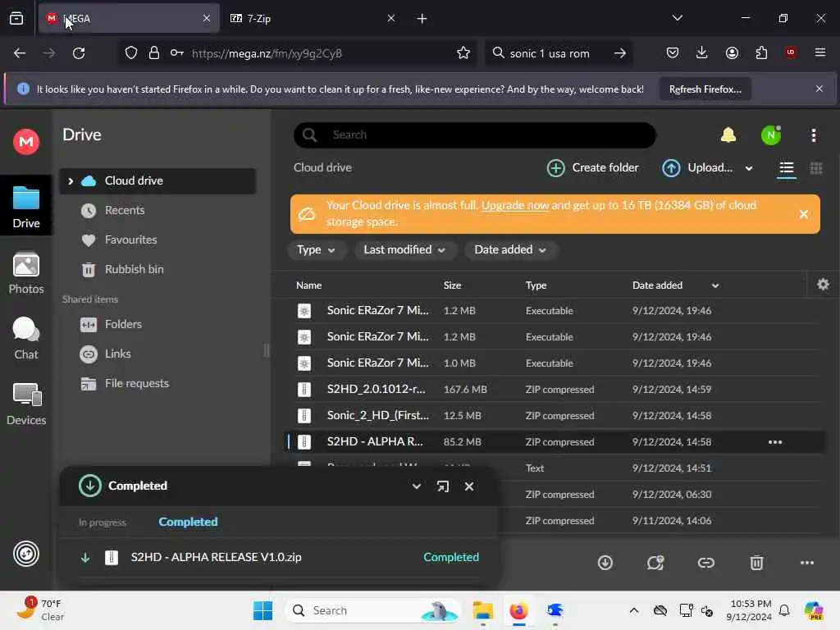Image resolution: width=840 pixels, height=630 pixels.
Task: Select the MEGA browser tab
Action: pos(129,19)
